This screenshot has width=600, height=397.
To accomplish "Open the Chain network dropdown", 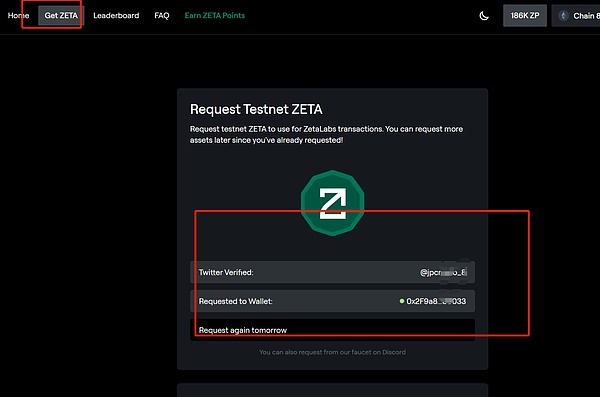I will (x=576, y=16).
